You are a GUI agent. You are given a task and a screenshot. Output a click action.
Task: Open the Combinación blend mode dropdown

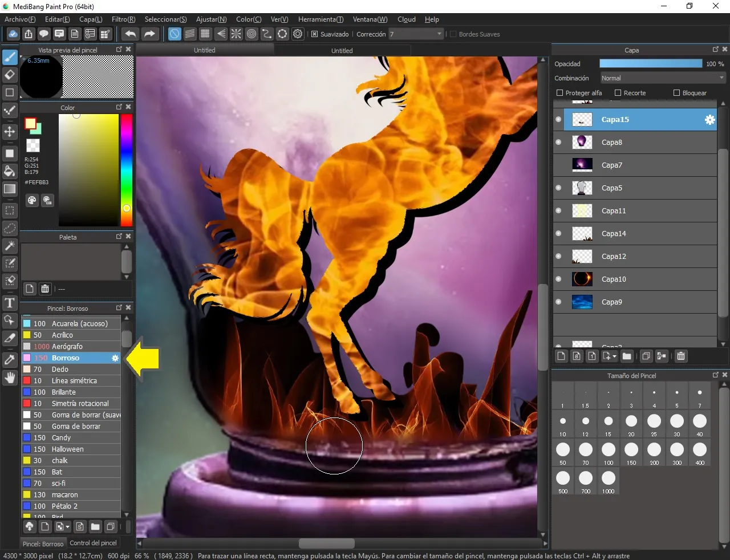[x=663, y=78]
